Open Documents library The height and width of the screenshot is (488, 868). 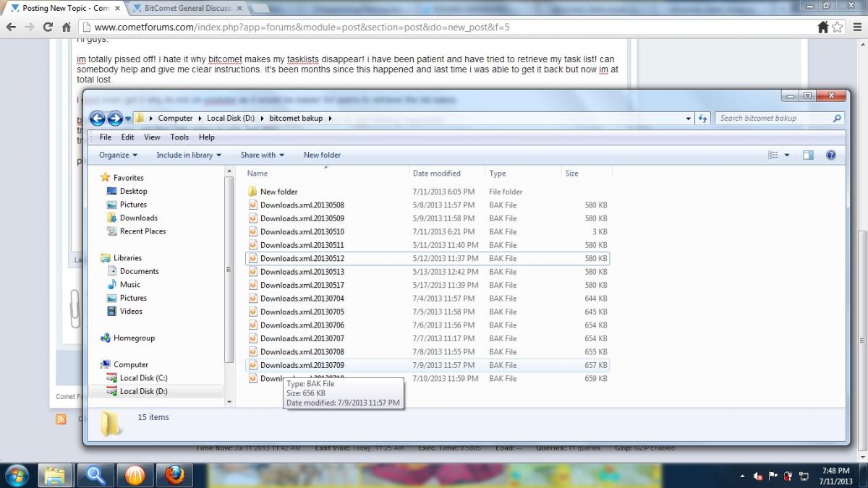click(x=139, y=271)
